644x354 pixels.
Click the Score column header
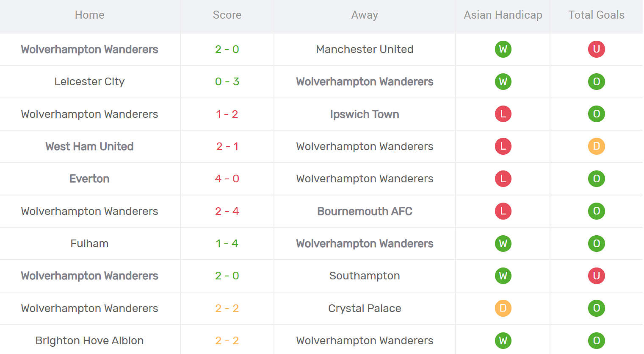(x=227, y=15)
